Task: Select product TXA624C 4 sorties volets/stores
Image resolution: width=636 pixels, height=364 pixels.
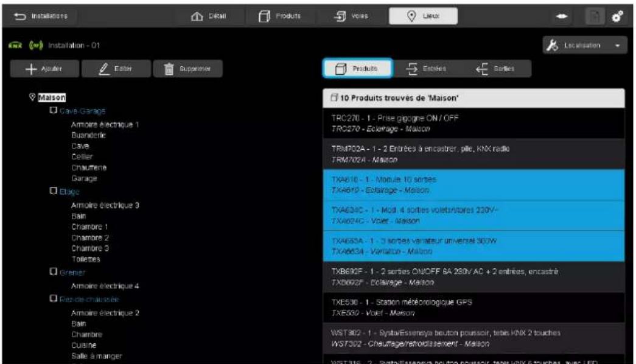Action: 474,215
